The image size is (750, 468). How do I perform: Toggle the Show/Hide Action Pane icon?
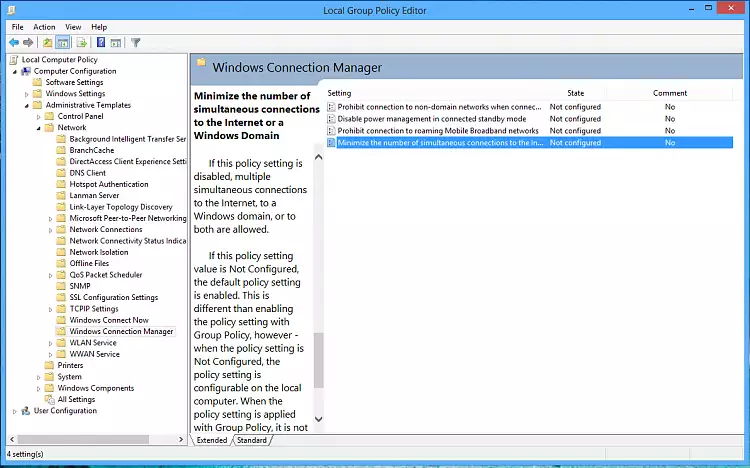(x=116, y=43)
